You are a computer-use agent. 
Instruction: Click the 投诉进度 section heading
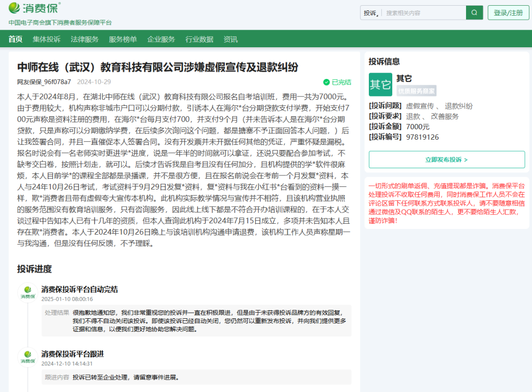pos(34,269)
